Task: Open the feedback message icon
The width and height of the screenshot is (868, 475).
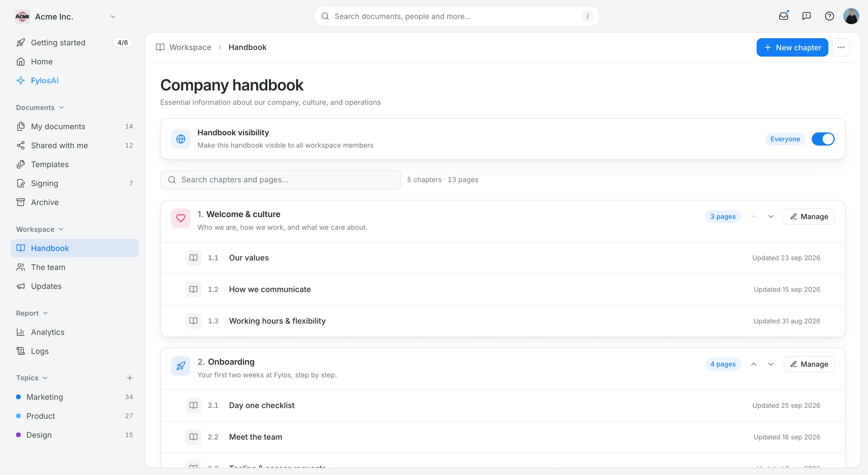Action: 806,16
